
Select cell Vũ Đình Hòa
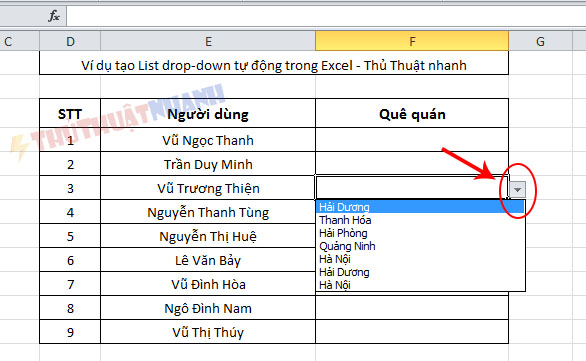coord(208,284)
